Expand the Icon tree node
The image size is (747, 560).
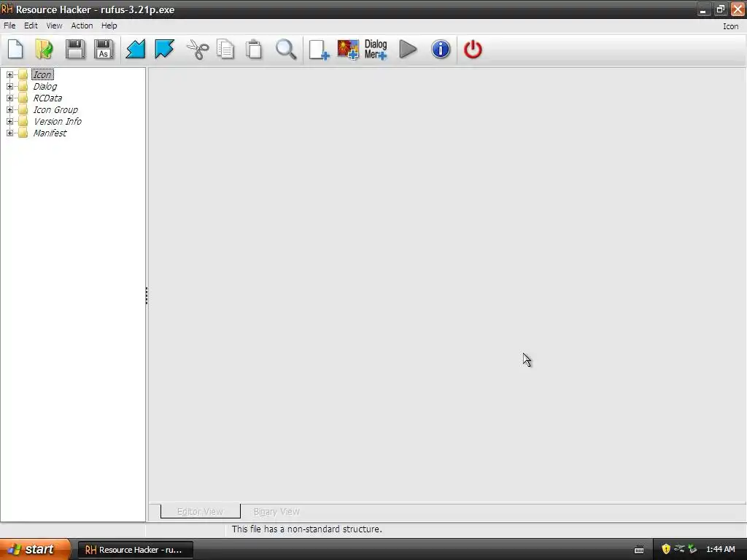(9, 75)
